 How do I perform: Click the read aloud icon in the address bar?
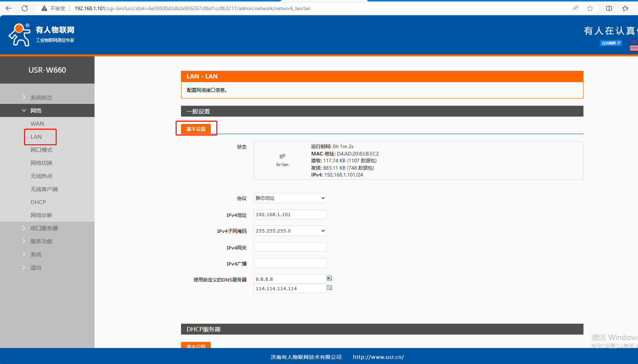[x=575, y=8]
